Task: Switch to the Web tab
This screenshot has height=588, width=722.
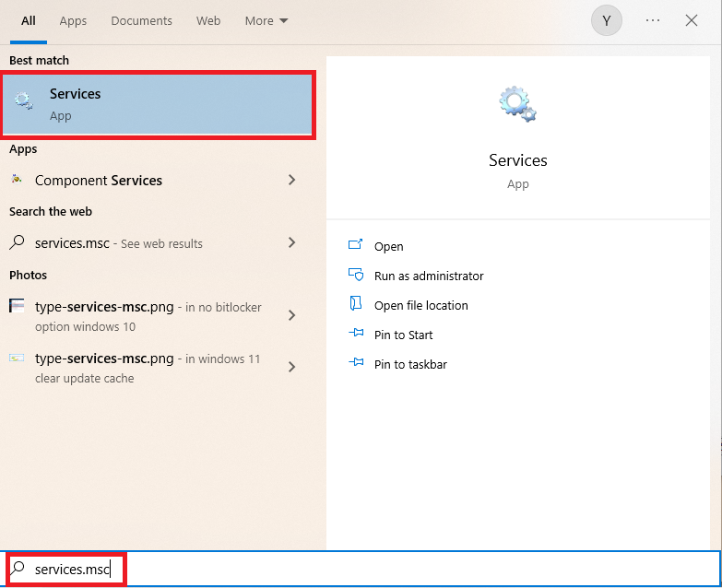Action: click(208, 20)
